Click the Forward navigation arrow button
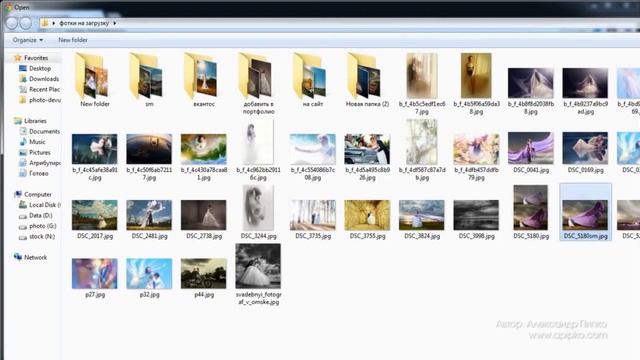This screenshot has width=640, height=360. (26, 23)
